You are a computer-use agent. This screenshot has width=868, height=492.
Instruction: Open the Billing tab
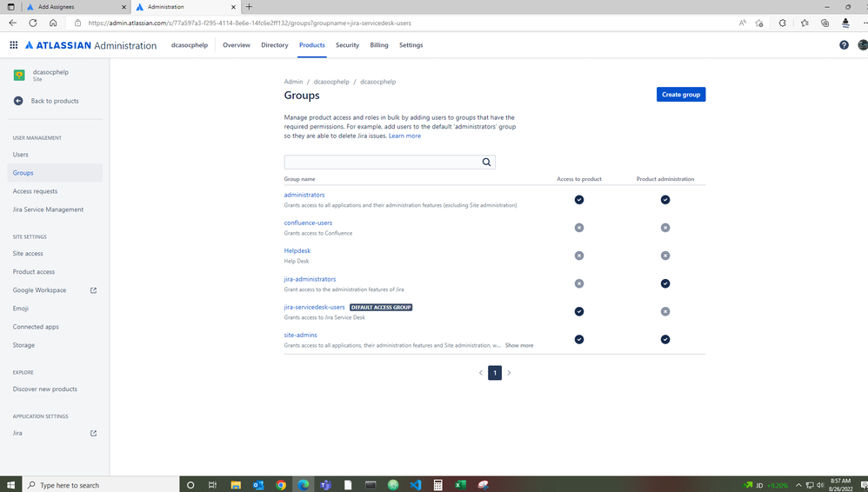(x=379, y=45)
